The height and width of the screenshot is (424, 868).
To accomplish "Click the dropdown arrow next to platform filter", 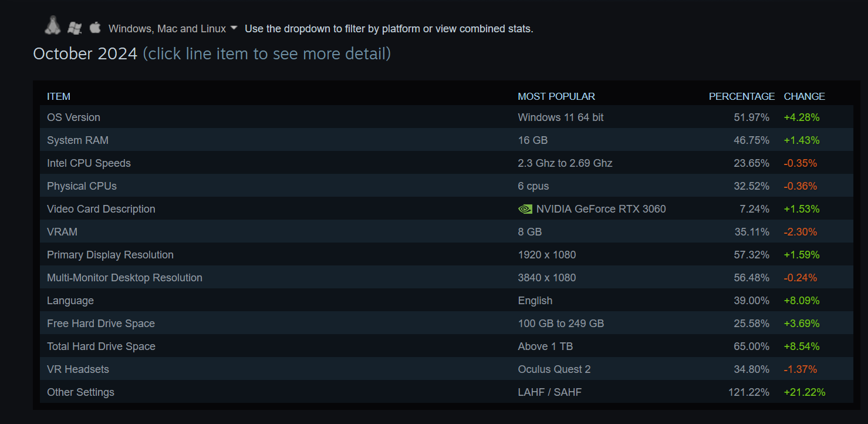I will click(234, 28).
